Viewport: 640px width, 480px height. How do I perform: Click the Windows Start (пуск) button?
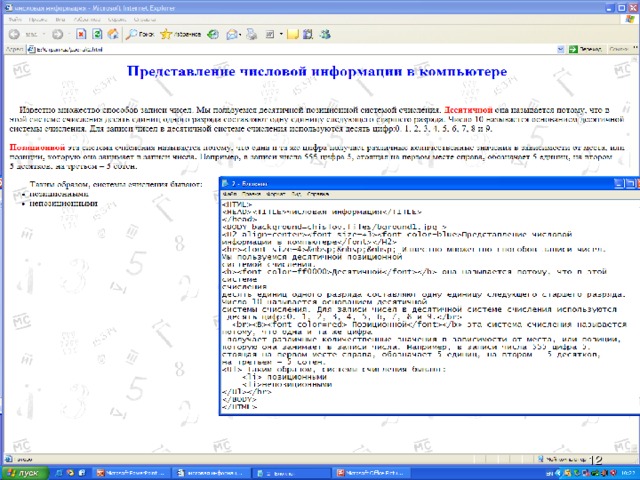coord(22,471)
